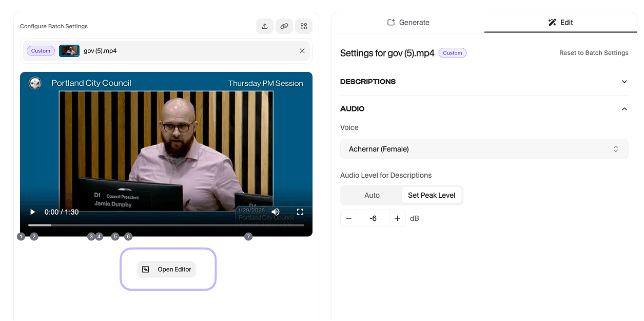Click the upload video icon
This screenshot has width=644, height=321.
(265, 26)
